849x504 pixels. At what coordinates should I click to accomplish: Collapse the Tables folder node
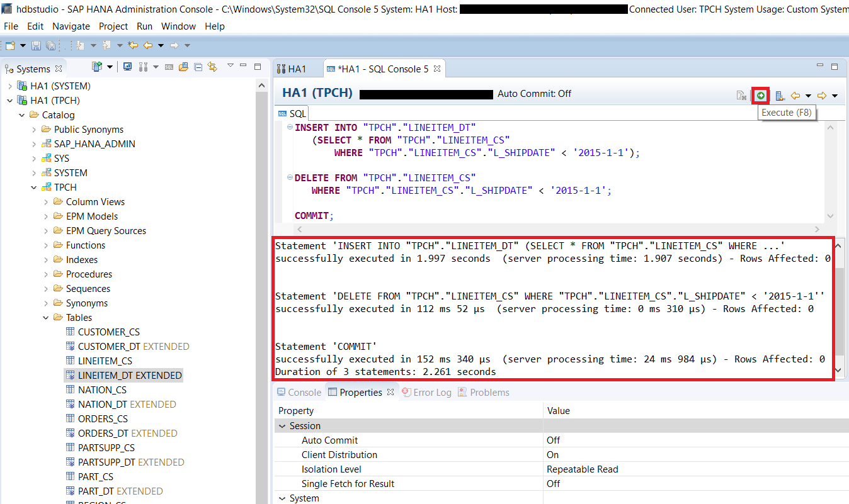coord(45,318)
